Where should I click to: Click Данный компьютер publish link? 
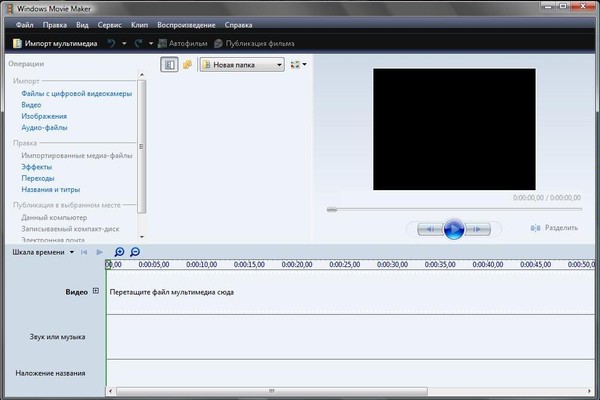click(x=54, y=217)
